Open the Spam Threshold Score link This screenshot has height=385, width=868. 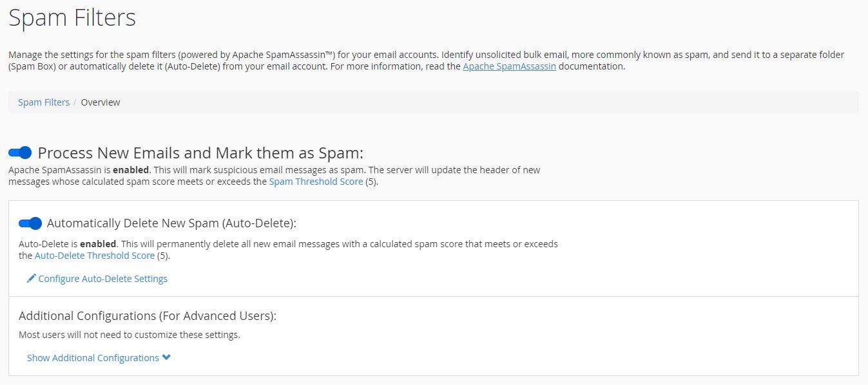tap(316, 182)
